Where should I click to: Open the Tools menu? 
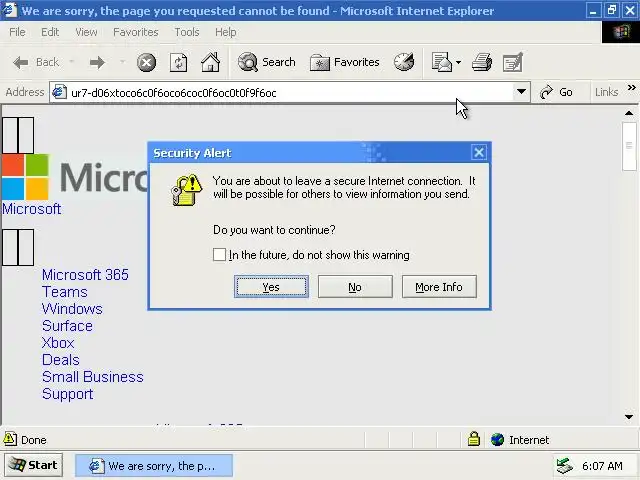[187, 32]
